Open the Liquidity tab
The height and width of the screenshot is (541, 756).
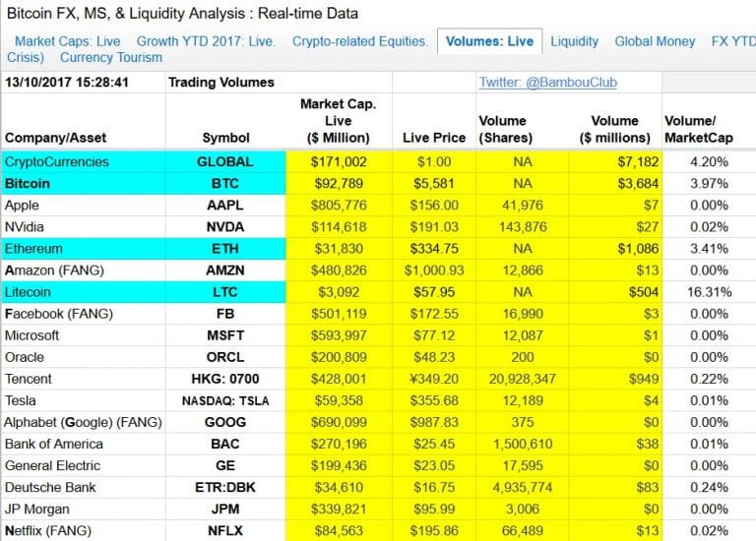[574, 41]
